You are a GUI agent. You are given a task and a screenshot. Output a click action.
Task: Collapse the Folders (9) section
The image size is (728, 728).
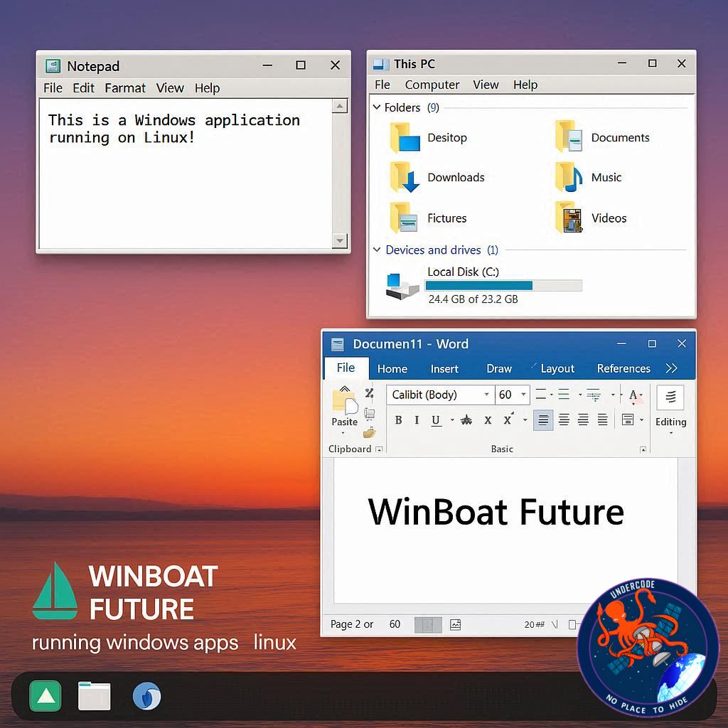[x=377, y=107]
